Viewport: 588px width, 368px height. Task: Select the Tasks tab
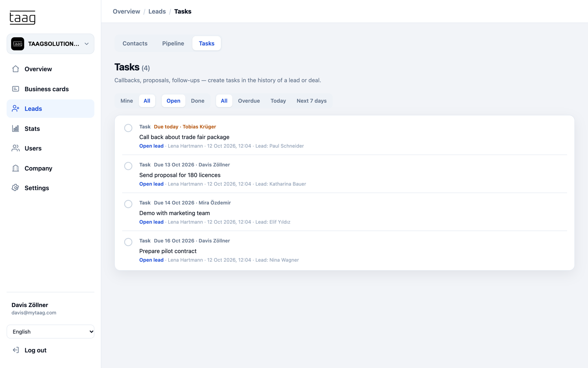207,43
